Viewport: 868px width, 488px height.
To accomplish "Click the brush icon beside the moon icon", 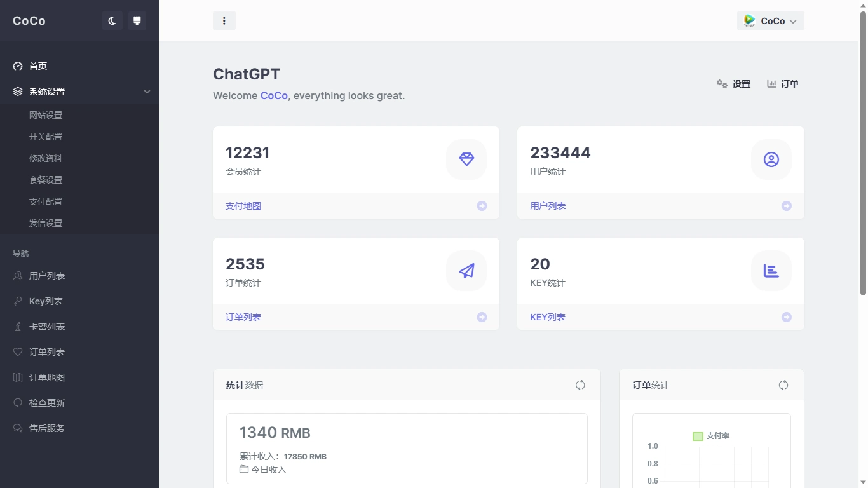I will pos(137,21).
